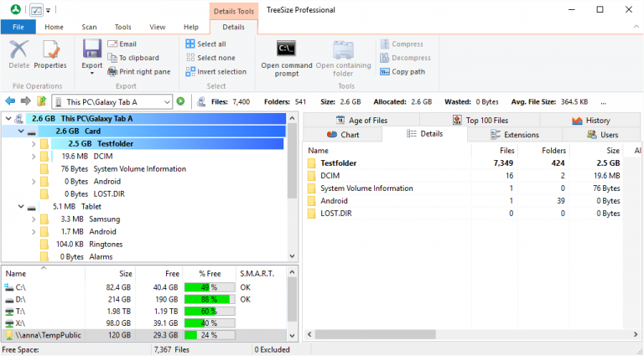Expand the Samsung tree node

tap(34, 219)
